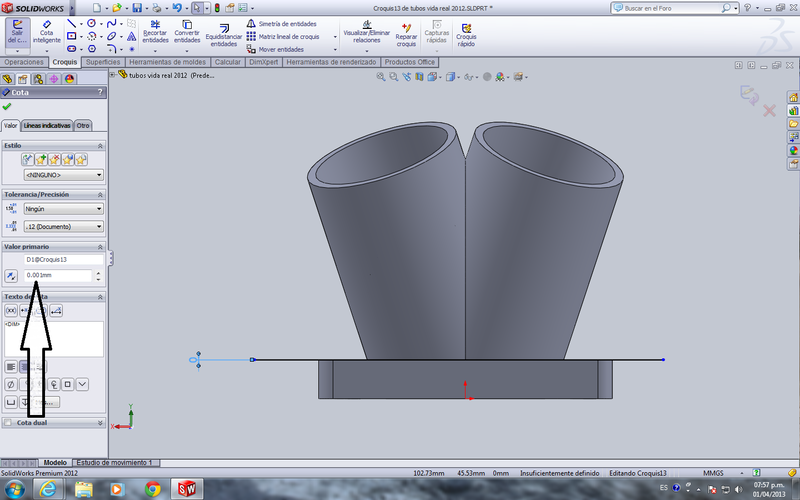Open the Líneas indicativas tab

(47, 126)
